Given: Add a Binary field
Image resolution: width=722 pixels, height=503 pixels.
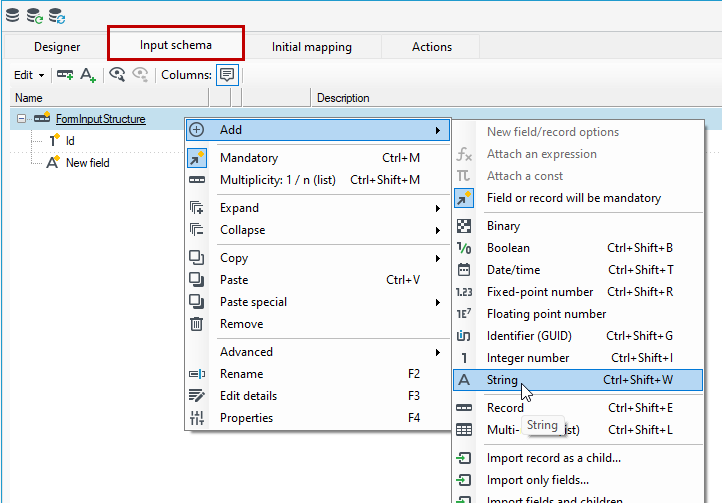Looking at the screenshot, I should pyautogui.click(x=578, y=226).
